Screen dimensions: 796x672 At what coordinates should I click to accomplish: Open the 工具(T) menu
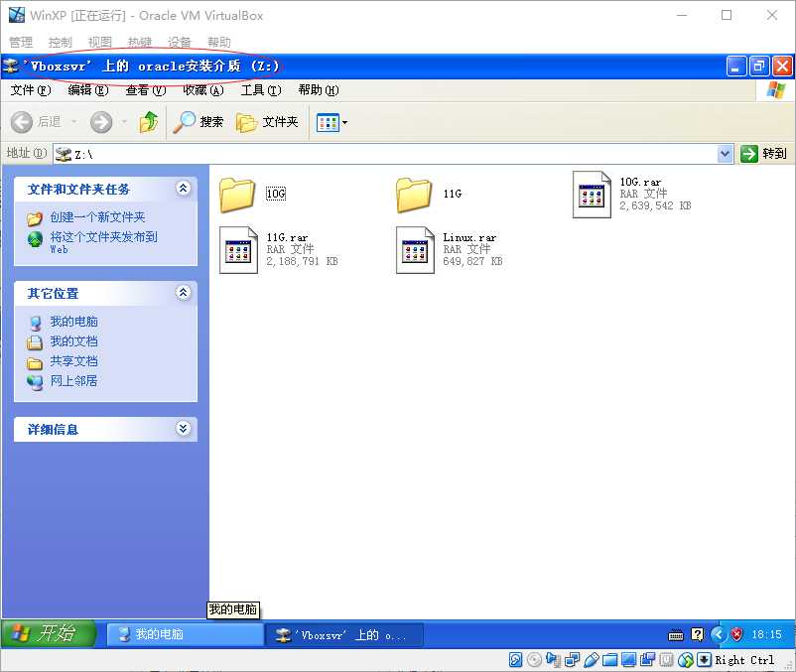click(x=261, y=90)
